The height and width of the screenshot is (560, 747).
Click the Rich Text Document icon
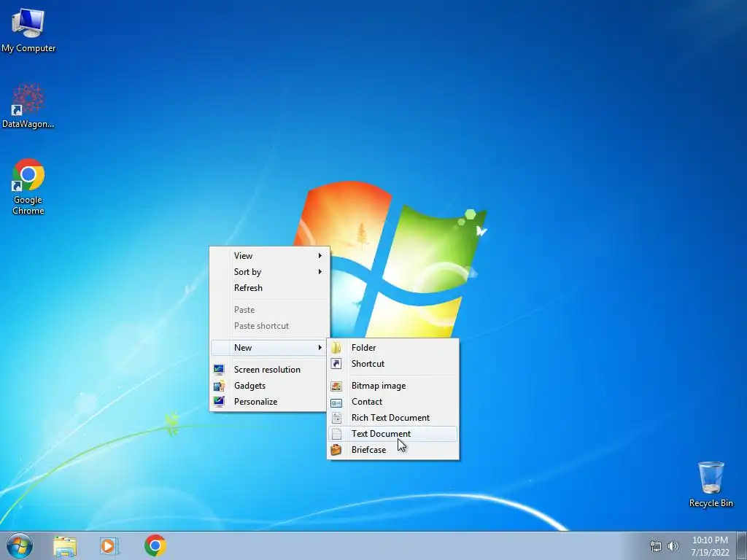[336, 418]
